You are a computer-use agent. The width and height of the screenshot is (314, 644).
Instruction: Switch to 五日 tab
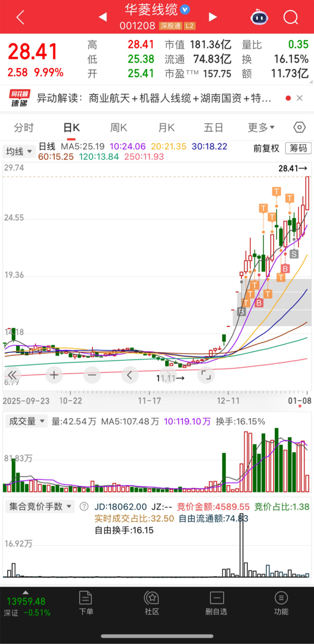pos(213,128)
